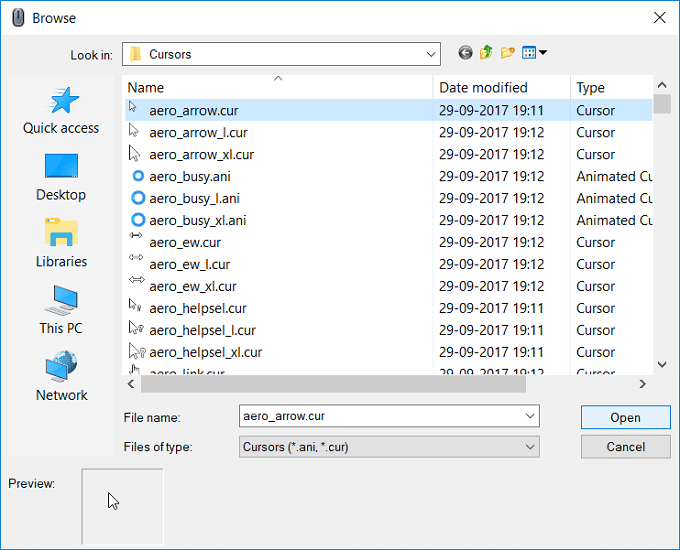Open the Files of type dropdown
The image size is (680, 550).
tap(389, 447)
